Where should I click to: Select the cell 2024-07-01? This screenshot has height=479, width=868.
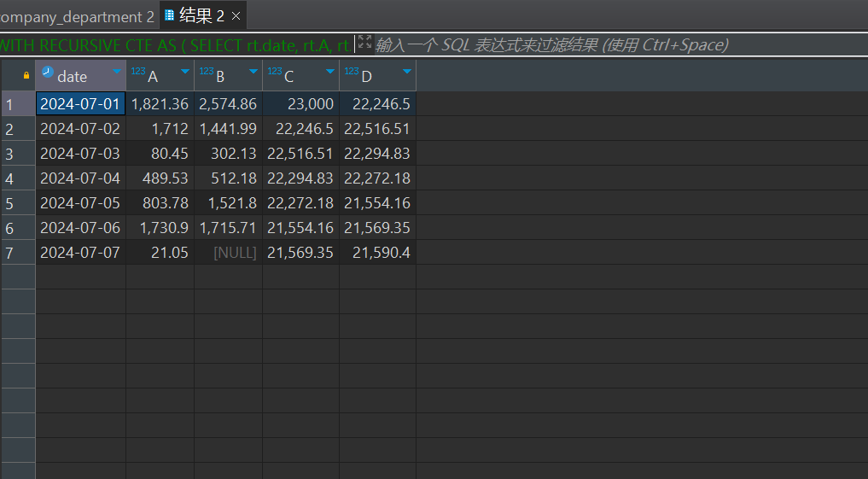81,104
